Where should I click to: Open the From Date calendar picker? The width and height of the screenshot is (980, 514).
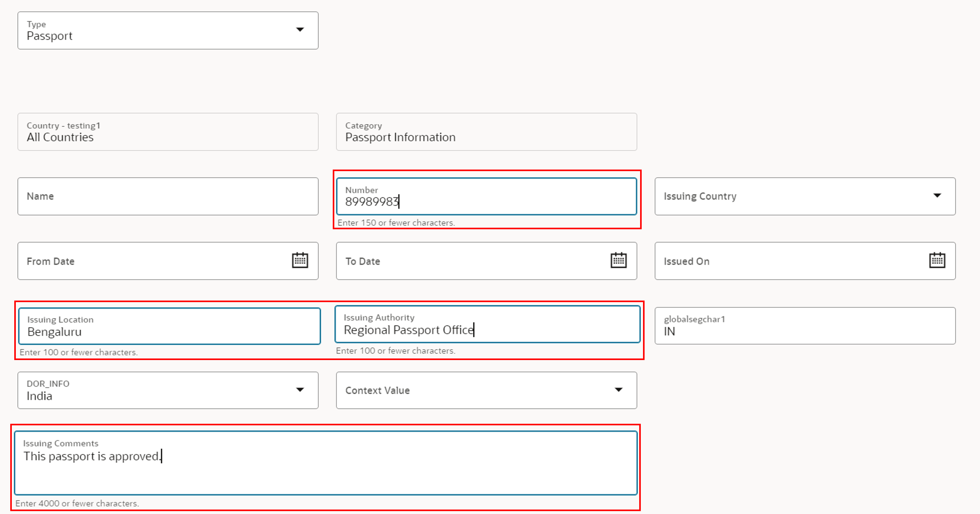click(300, 261)
